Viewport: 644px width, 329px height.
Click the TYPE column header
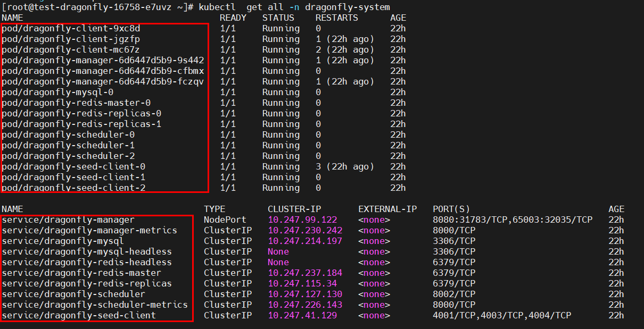[x=214, y=209]
